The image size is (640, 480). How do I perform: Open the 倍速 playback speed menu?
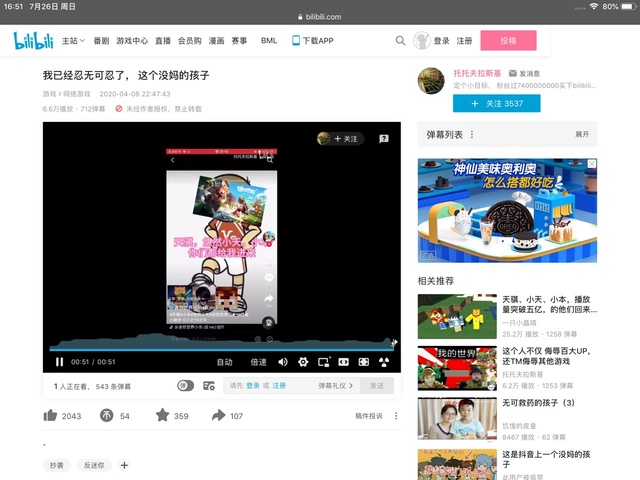tap(258, 362)
